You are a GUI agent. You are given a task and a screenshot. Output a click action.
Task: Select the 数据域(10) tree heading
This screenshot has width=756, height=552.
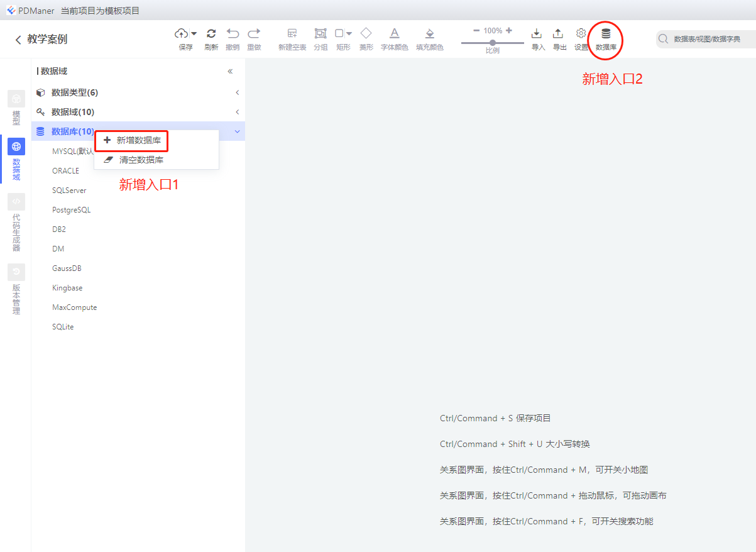pos(73,112)
